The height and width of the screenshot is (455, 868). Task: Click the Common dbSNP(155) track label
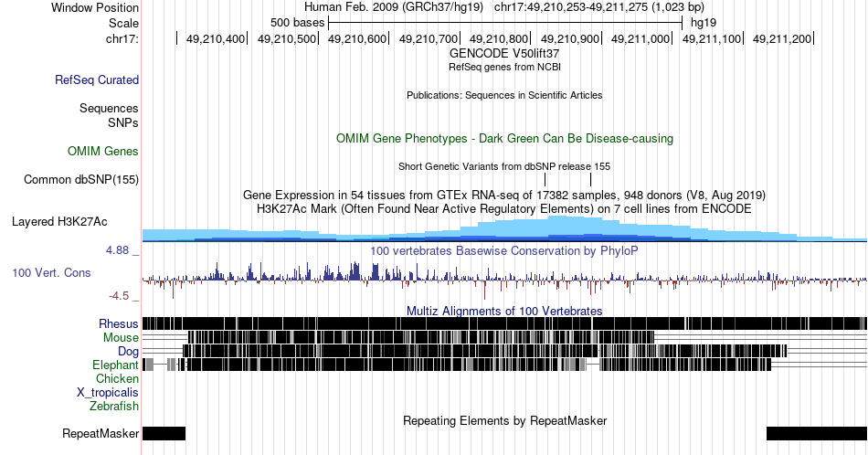tap(80, 179)
